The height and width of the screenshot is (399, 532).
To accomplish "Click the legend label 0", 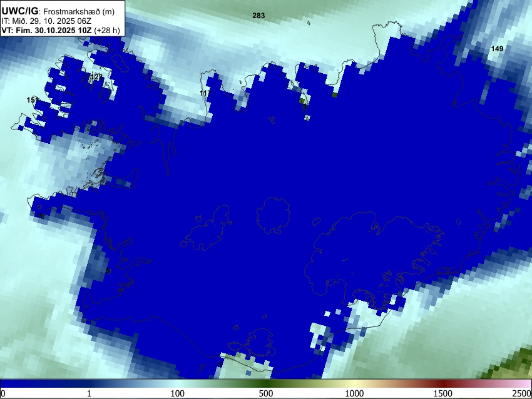I will point(3,393).
